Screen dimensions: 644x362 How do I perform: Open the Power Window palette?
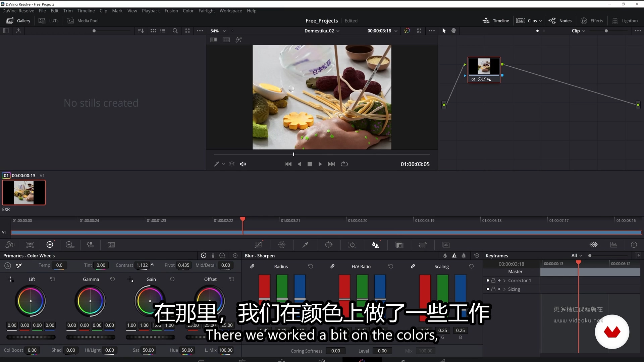[x=329, y=245]
